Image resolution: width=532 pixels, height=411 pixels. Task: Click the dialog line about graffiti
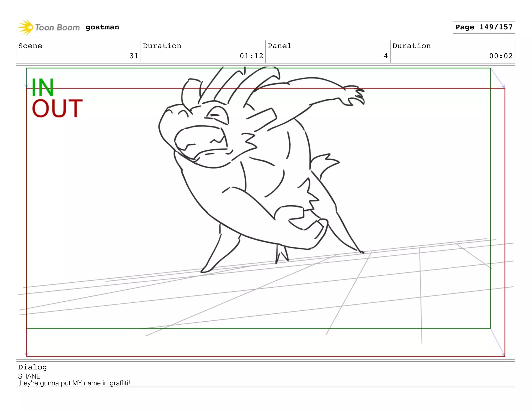[74, 383]
